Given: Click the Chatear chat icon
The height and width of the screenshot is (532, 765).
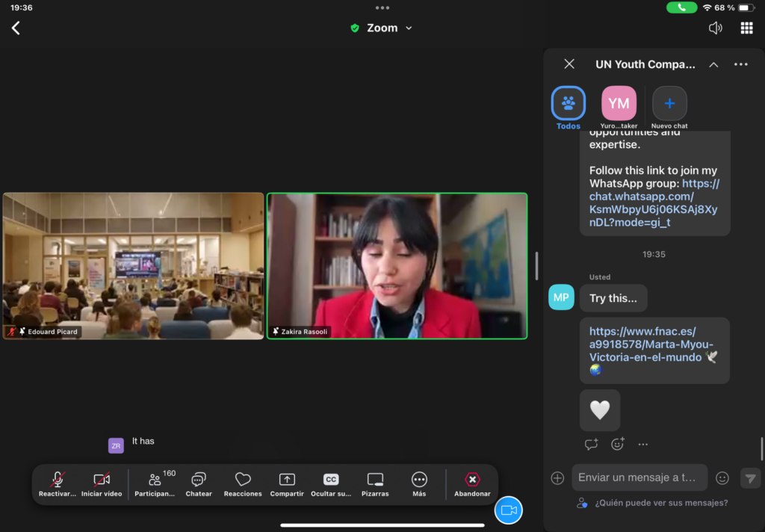Looking at the screenshot, I should point(199,483).
